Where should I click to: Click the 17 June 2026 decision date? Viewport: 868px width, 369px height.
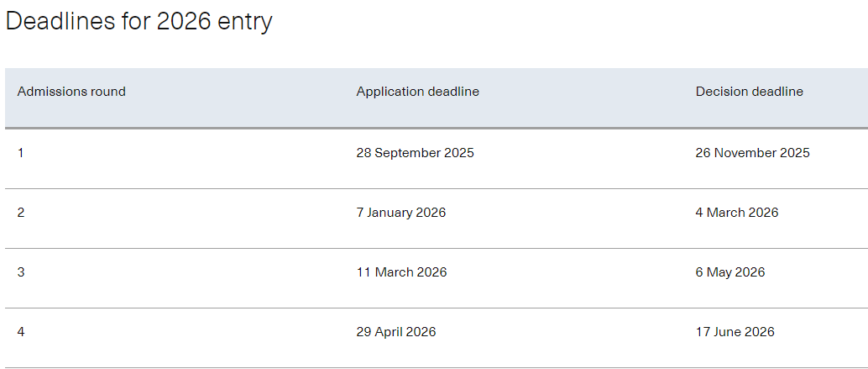tap(735, 332)
